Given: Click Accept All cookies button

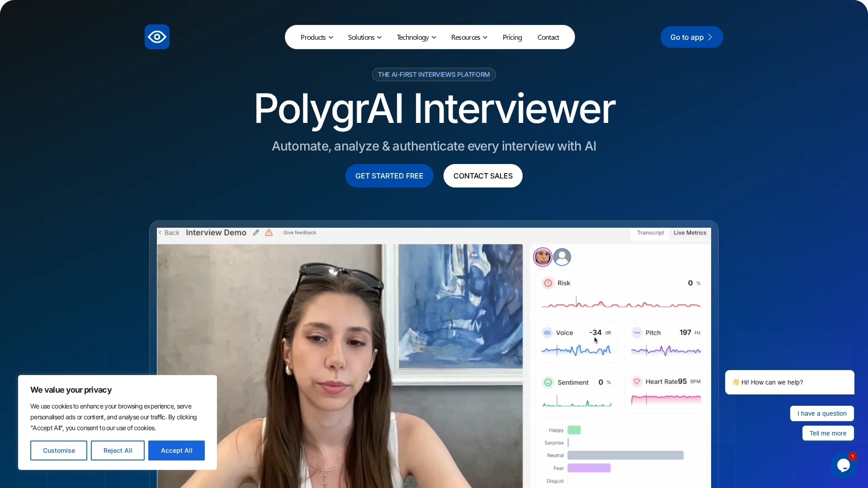Looking at the screenshot, I should click(176, 450).
